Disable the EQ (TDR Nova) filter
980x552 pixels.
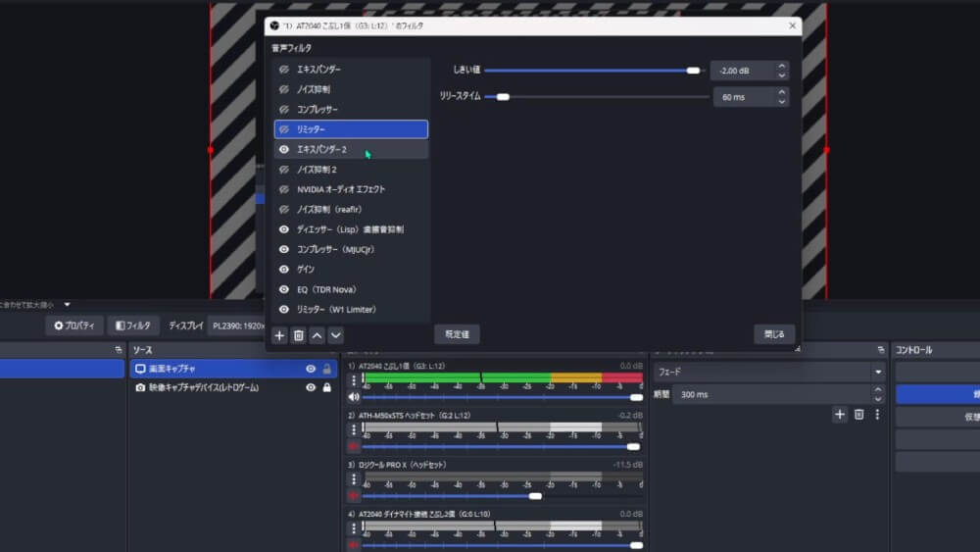click(x=284, y=289)
